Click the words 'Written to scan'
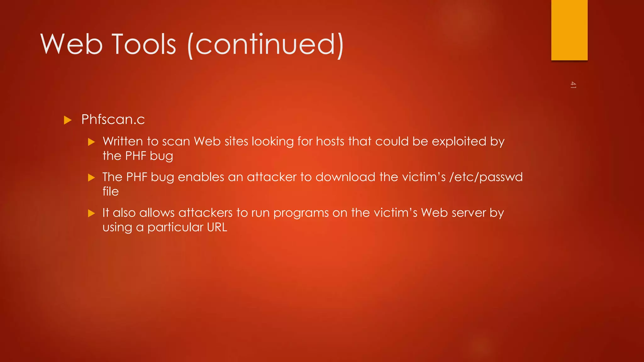The image size is (644, 362). (x=146, y=141)
